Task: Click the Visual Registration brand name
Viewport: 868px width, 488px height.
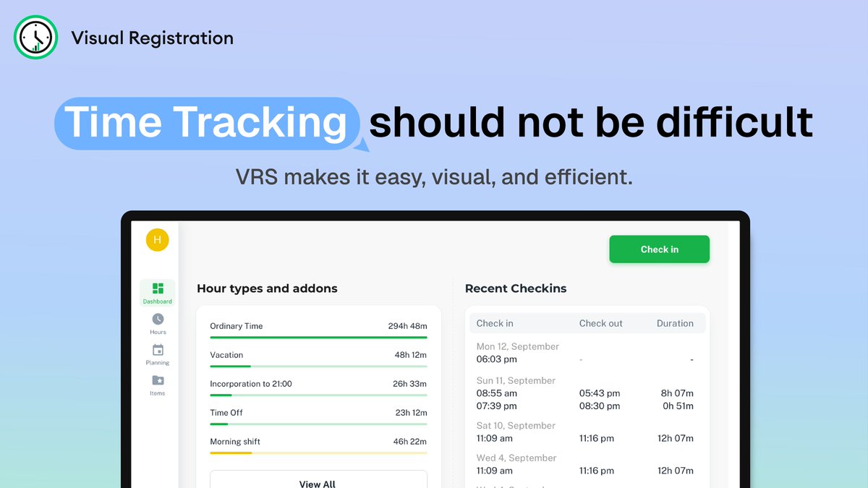Action: pyautogui.click(x=152, y=38)
